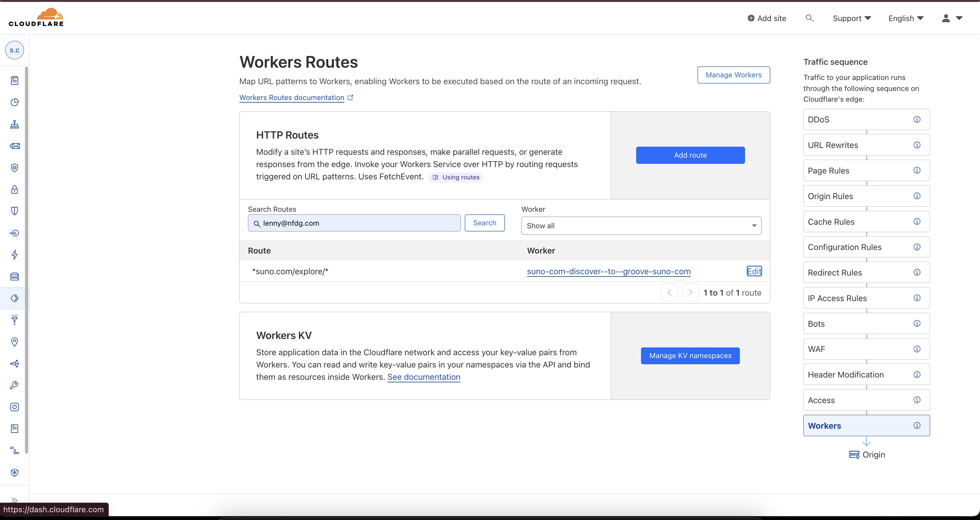Go to previous page of routes
The width and height of the screenshot is (980, 520).
pyautogui.click(x=669, y=293)
